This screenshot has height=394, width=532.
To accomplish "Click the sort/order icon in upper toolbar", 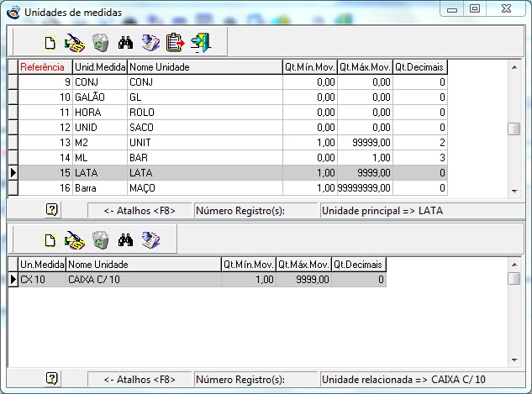I will click(150, 43).
